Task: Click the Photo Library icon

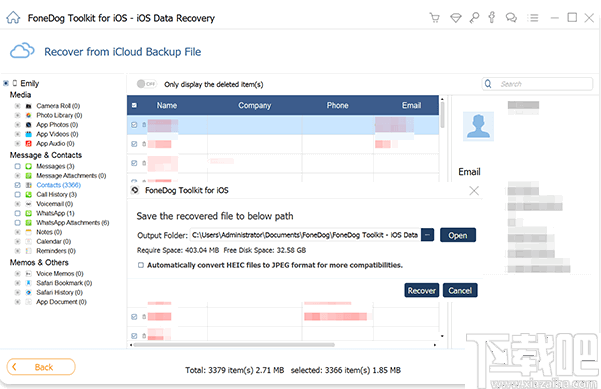Action: tap(28, 115)
